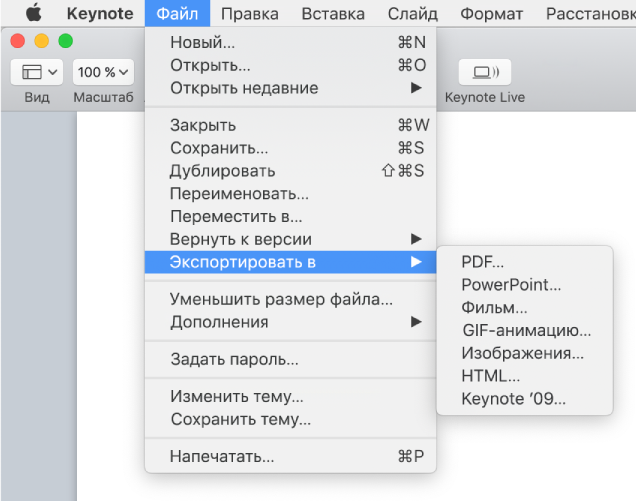
Task: Choose HTML… export option
Action: [x=490, y=376]
